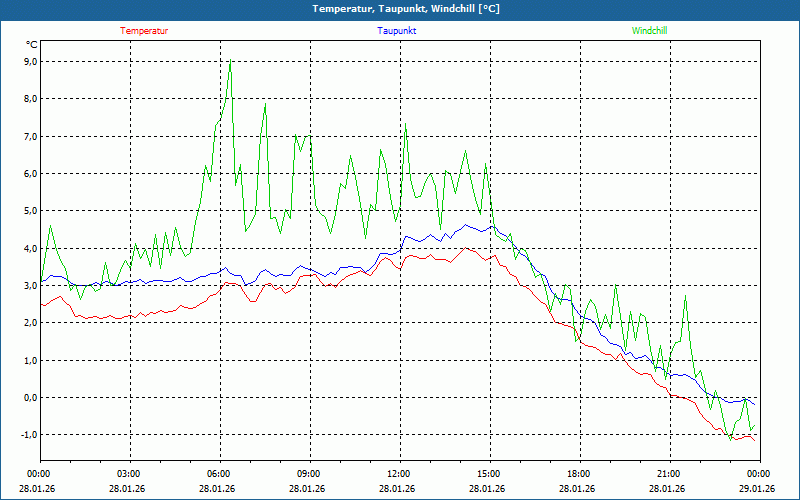Screen dimensions: 800x500
Task: Click the -1,0 y-axis value label
Action: pos(27,435)
